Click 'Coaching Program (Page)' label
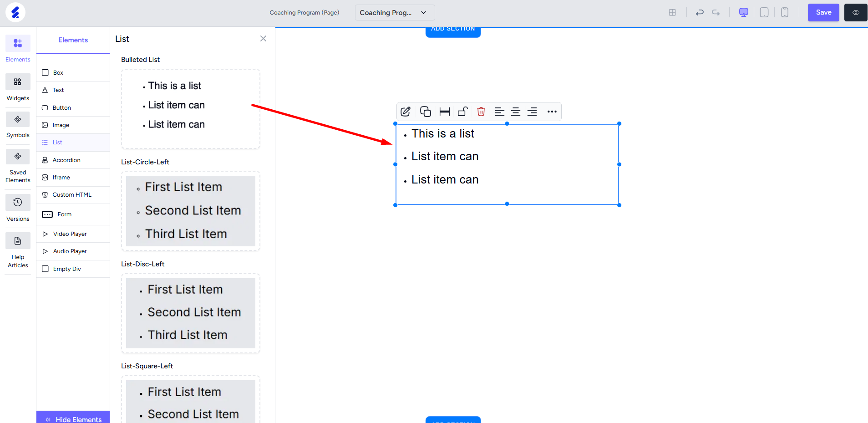This screenshot has width=868, height=423. point(304,12)
